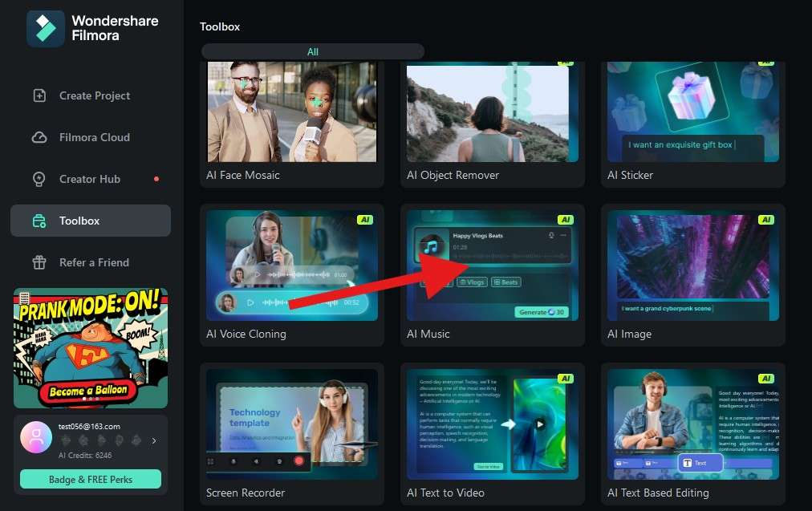Click the AI Object Remover label
The width and height of the screenshot is (812, 511).
[x=453, y=176]
